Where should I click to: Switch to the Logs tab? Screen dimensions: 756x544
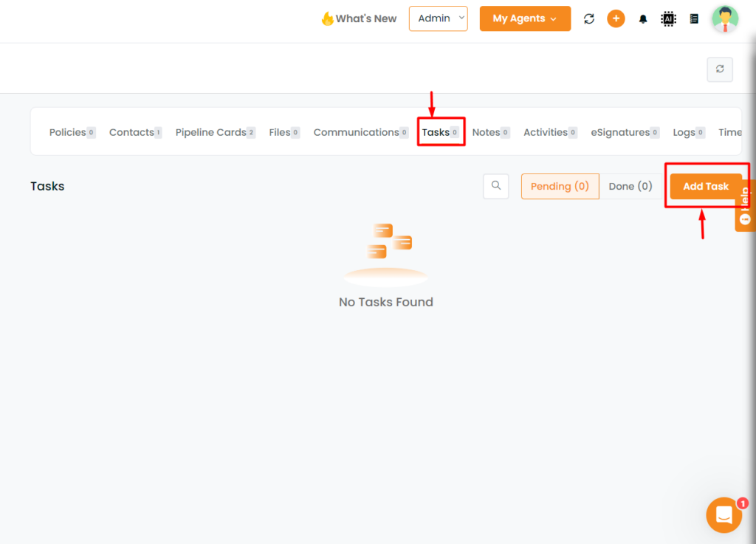pos(689,133)
